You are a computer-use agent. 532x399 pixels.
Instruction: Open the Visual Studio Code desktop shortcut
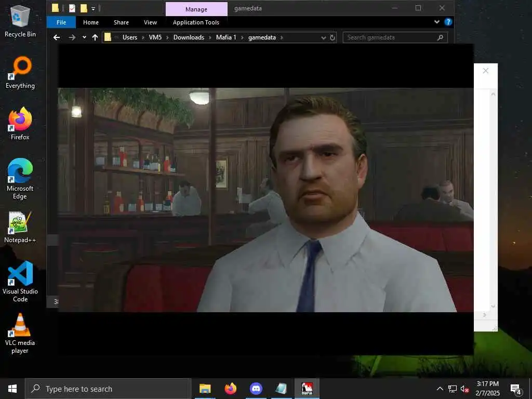pyautogui.click(x=20, y=282)
